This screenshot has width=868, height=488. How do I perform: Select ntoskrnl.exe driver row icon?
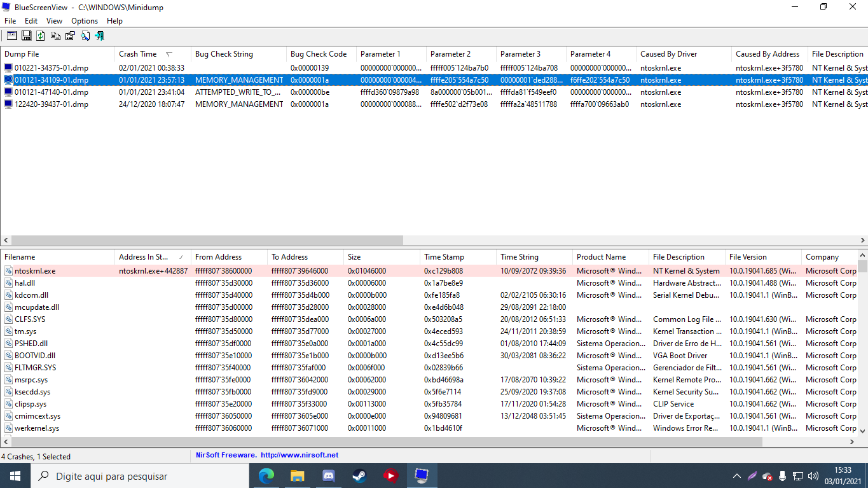(8, 271)
